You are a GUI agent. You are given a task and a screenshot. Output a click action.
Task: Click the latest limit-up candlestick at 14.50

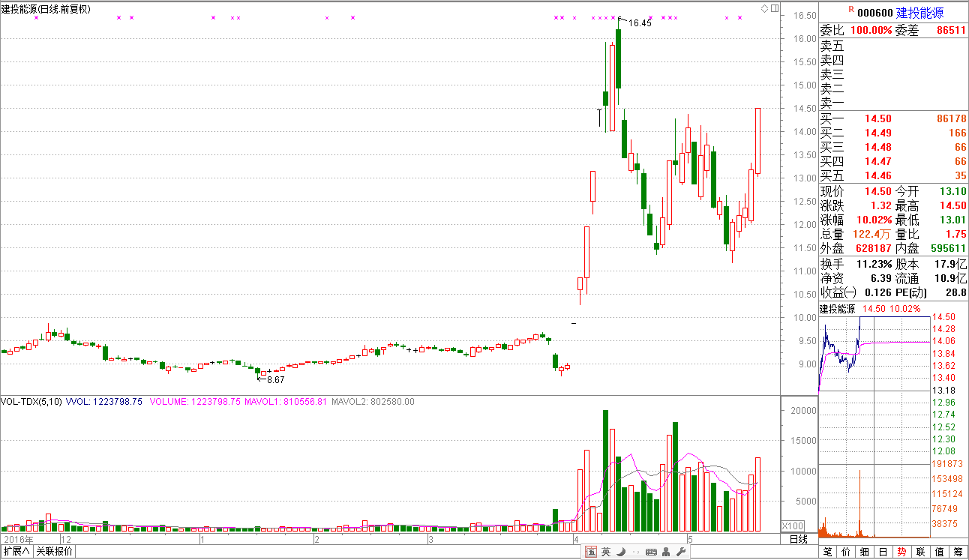pyautogui.click(x=758, y=141)
